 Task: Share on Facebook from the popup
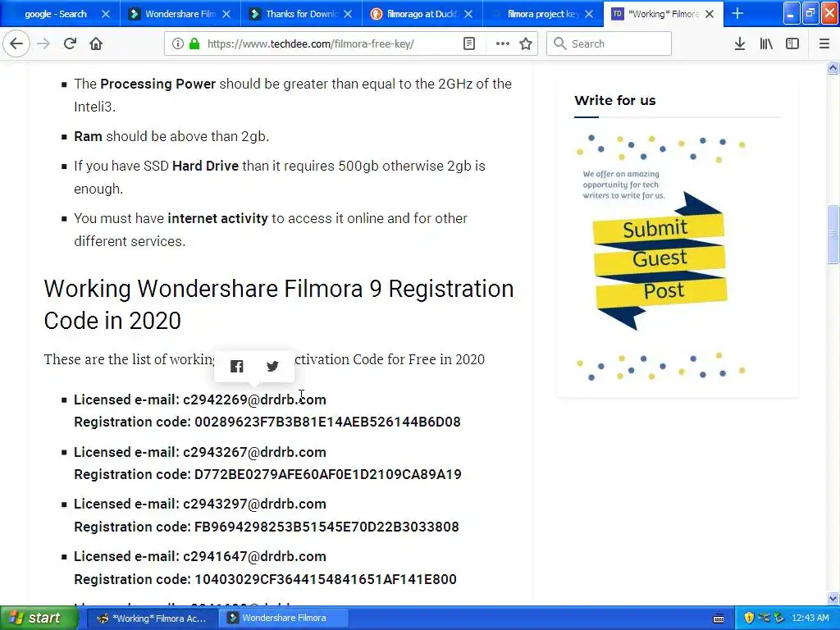[237, 366]
